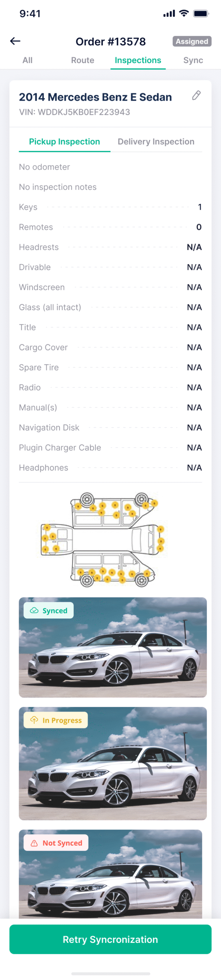The image size is (221, 980).
Task: Select the Sync tab
Action: (x=193, y=60)
